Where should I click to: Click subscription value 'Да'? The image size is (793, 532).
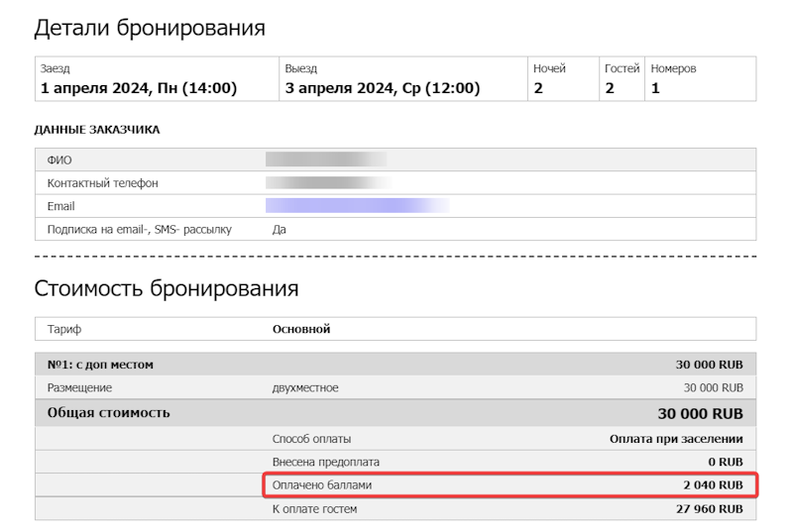(280, 230)
